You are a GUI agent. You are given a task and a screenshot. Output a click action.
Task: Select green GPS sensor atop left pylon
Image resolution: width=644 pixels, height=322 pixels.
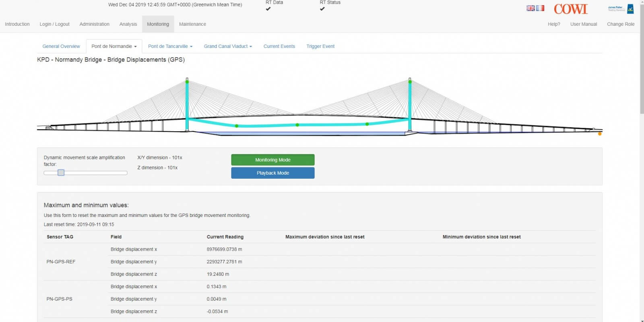point(187,82)
